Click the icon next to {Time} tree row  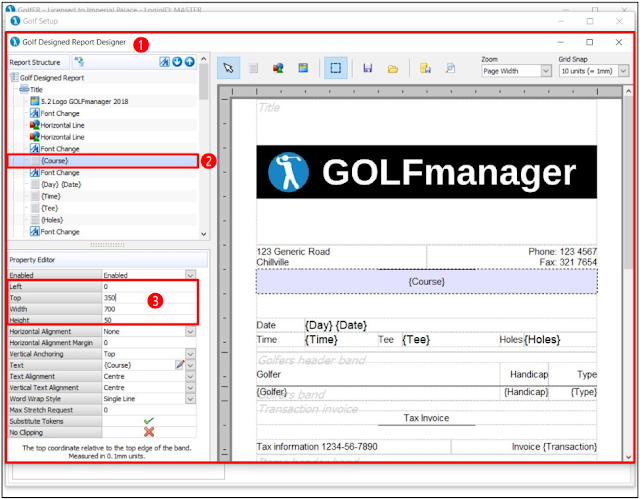point(36,196)
